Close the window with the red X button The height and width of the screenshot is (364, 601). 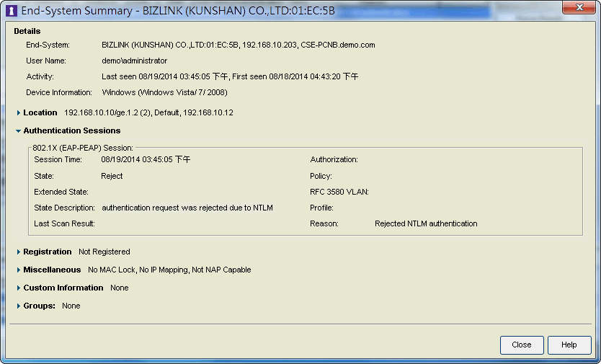pos(579,7)
